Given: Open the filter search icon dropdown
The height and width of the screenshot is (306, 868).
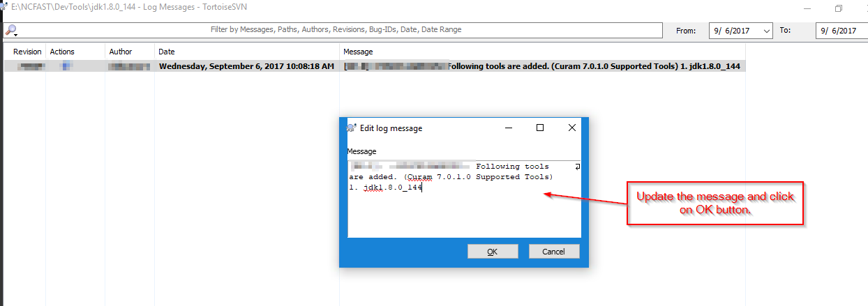Looking at the screenshot, I should click(11, 30).
